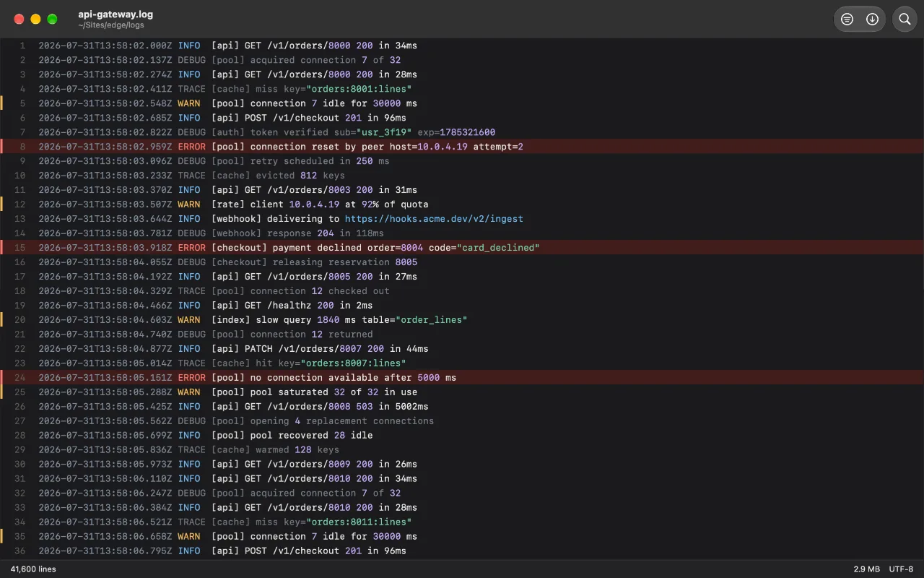Click the INFO line 'pool recovered 28 idle'

coord(462,436)
